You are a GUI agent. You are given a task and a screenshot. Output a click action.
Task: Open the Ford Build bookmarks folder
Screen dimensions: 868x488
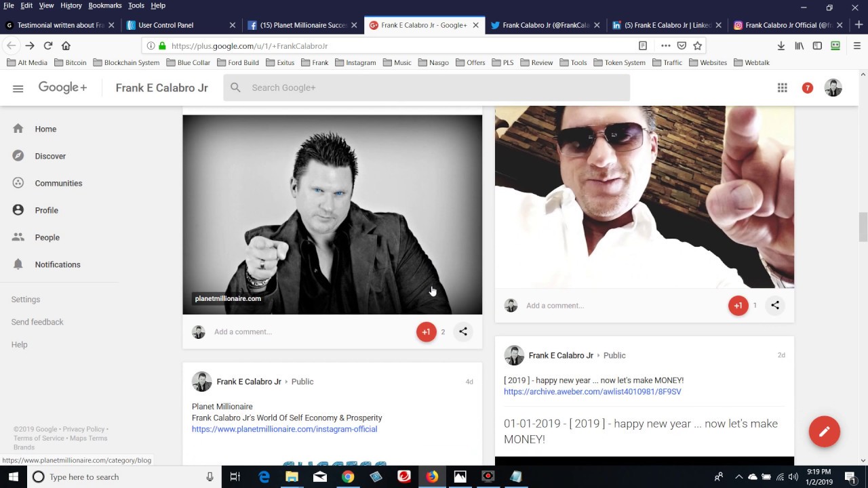click(238, 62)
